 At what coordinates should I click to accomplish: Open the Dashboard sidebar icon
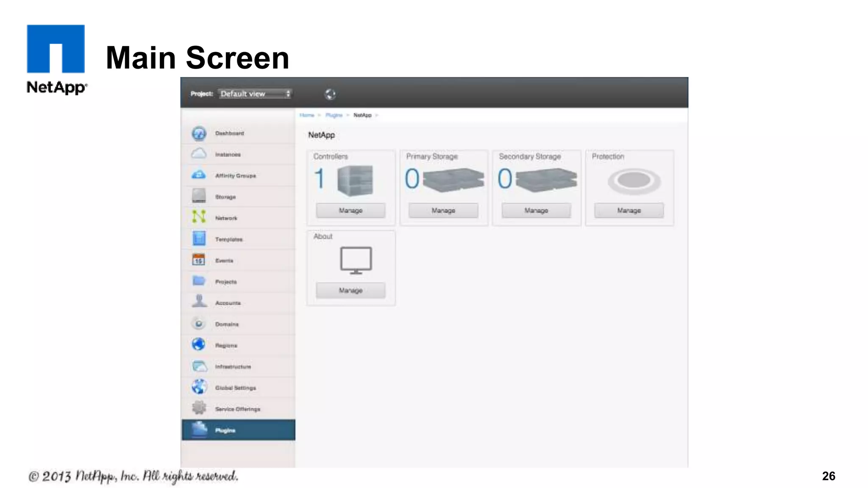[x=199, y=133]
